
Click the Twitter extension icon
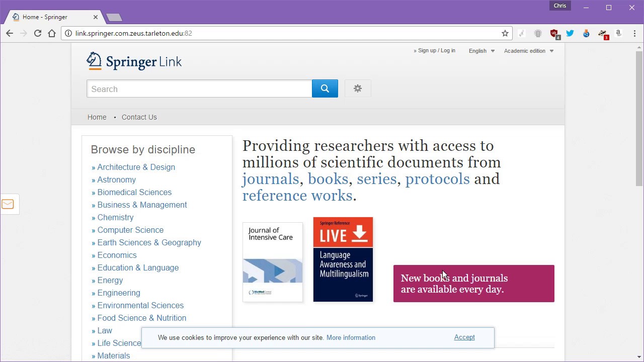[570, 33]
